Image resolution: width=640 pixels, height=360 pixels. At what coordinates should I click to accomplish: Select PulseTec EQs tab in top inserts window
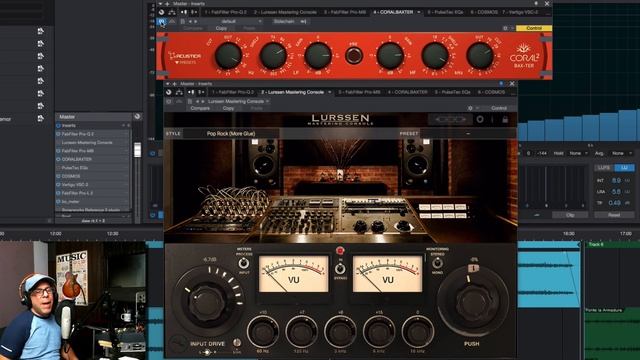(446, 12)
